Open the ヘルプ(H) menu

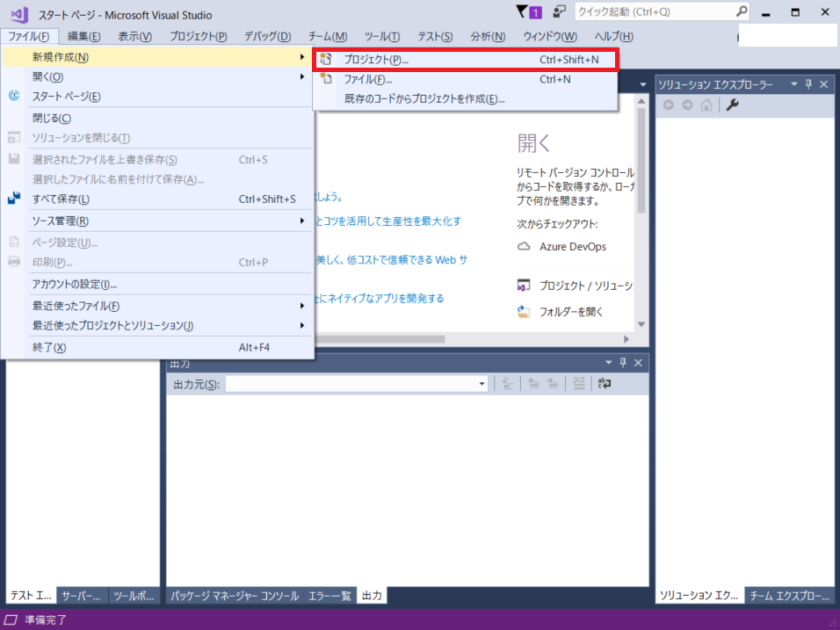[x=614, y=36]
